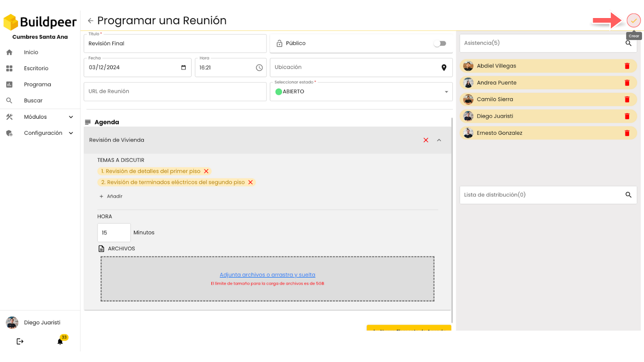
Task: Open the Fecha calendar picker icon
Action: coord(184,68)
